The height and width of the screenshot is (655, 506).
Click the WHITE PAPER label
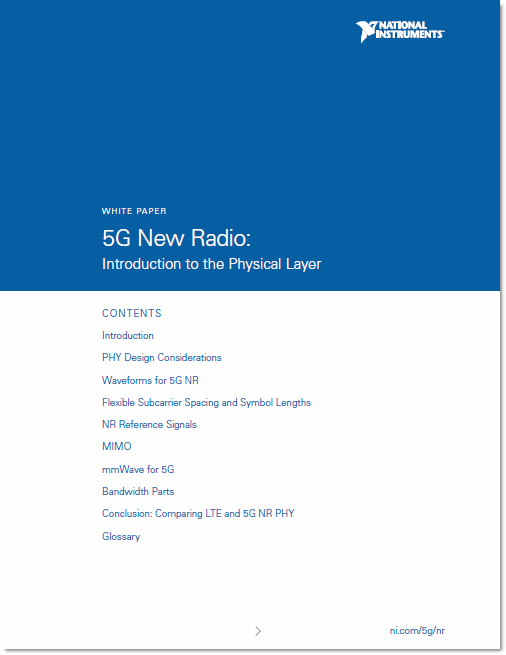click(x=134, y=211)
